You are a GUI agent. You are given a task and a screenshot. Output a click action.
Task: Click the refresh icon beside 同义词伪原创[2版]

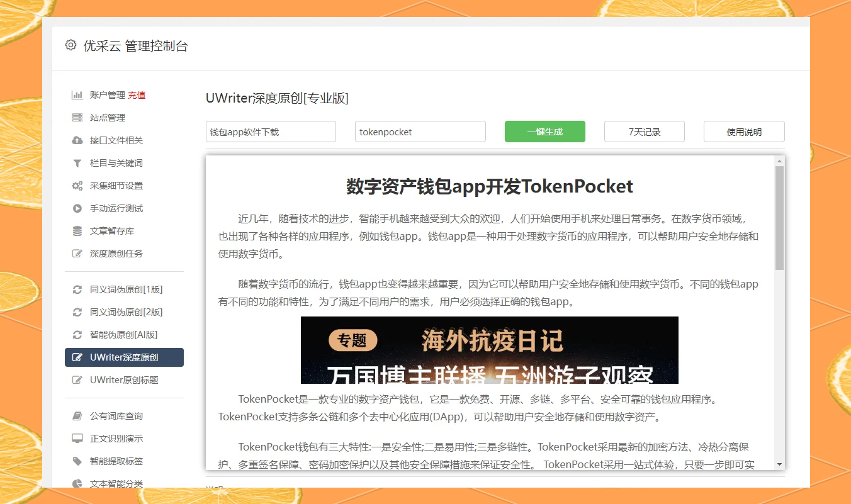coord(77,312)
